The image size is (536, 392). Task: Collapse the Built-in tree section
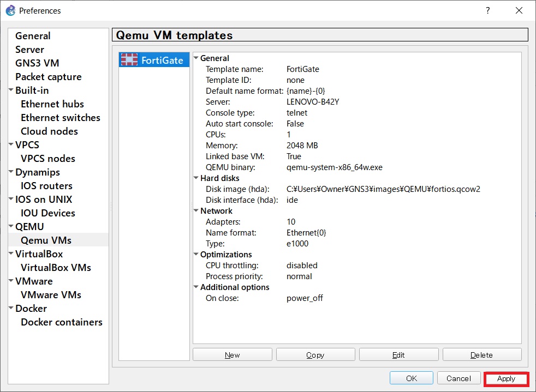pyautogui.click(x=11, y=90)
